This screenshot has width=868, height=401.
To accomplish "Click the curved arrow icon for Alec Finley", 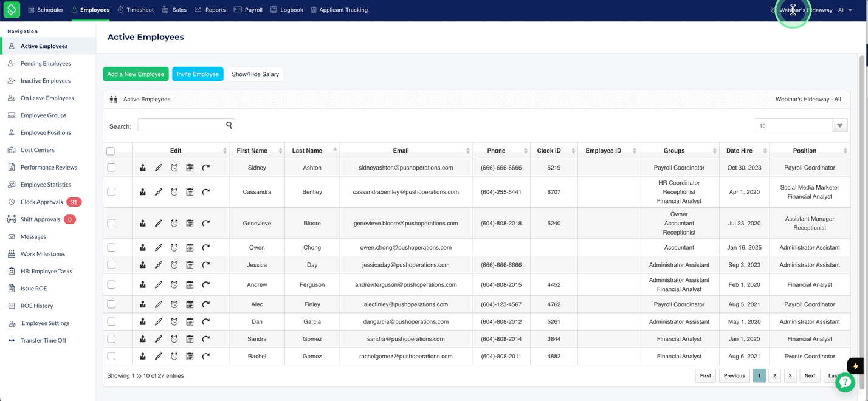I will tap(206, 304).
